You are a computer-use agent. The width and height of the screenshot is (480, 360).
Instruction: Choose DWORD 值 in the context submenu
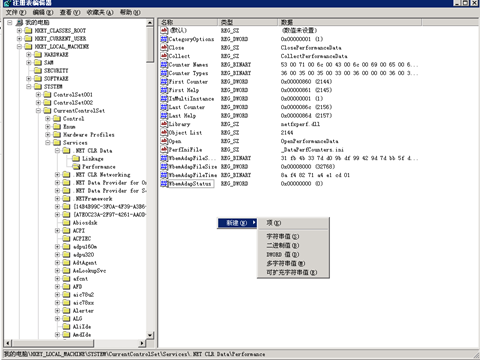(x=293, y=254)
